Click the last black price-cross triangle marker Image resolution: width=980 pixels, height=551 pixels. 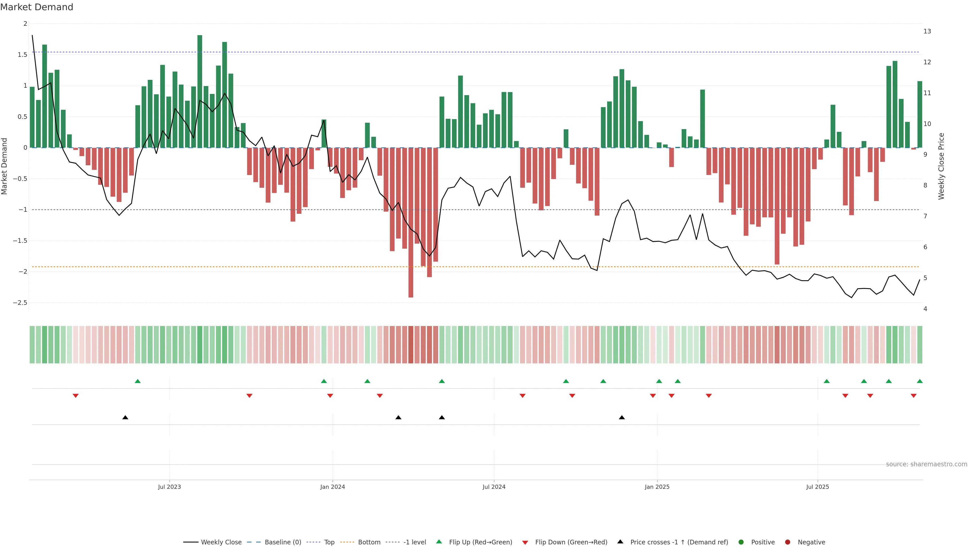[622, 418]
